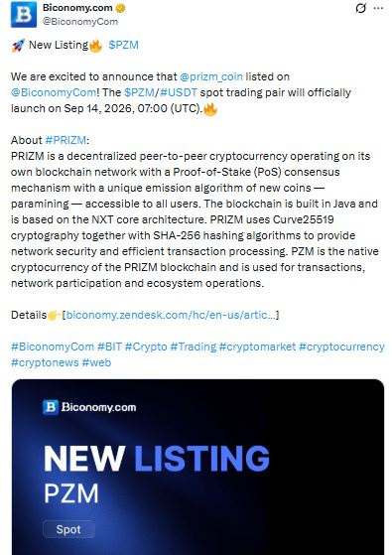Click the #cryptomarket hashtag
Image resolution: width=392 pixels, height=555 pixels.
(x=257, y=347)
